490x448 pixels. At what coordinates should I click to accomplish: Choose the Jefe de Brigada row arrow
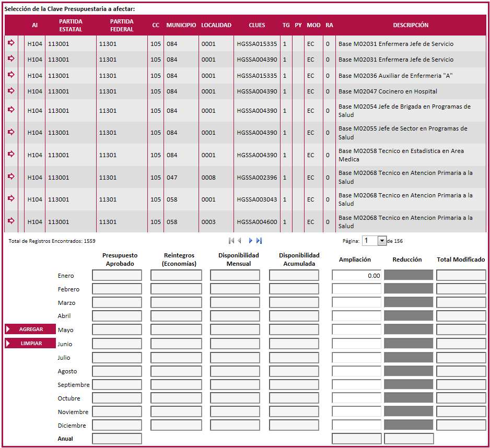tap(11, 110)
